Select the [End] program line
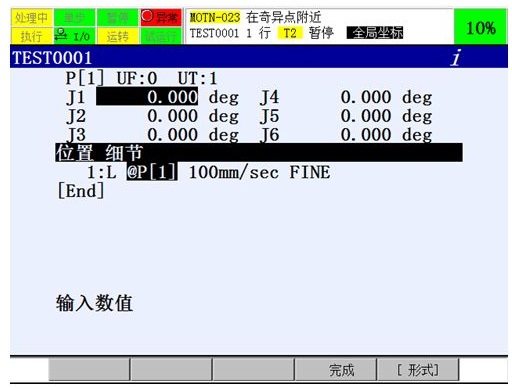 (x=81, y=191)
